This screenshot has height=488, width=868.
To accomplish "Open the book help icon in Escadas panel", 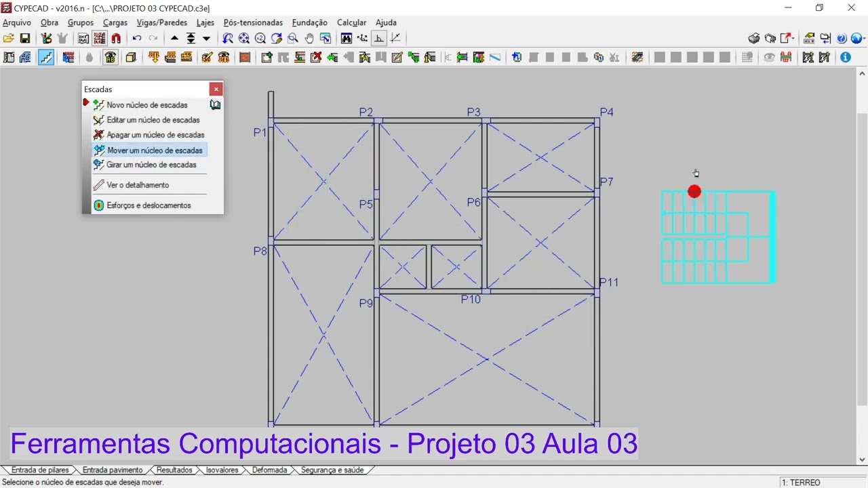I will point(215,105).
